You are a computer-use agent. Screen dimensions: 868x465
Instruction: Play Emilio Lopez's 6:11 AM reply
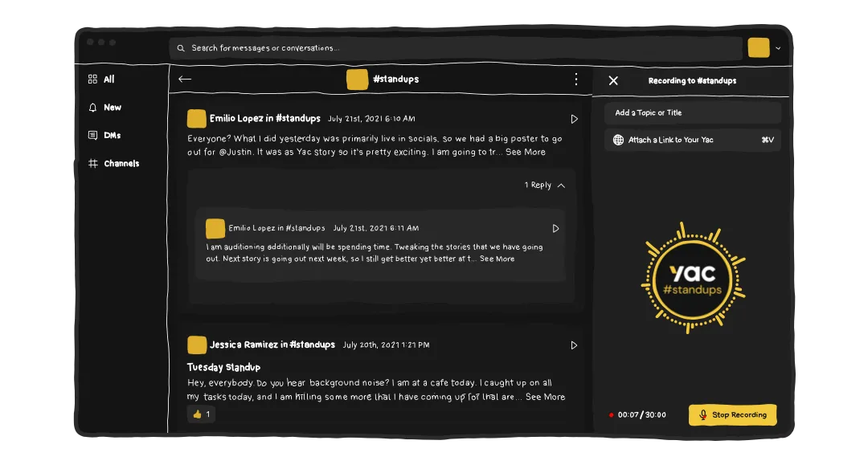point(555,228)
